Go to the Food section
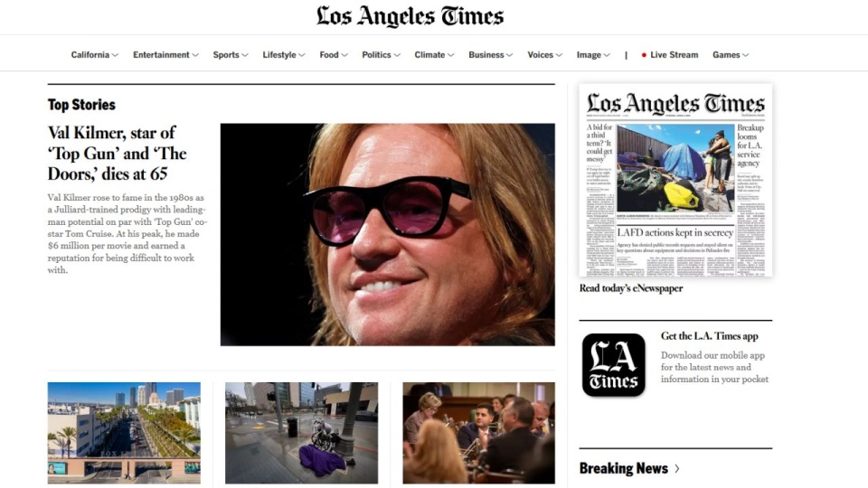This screenshot has width=868, height=488. [x=329, y=55]
